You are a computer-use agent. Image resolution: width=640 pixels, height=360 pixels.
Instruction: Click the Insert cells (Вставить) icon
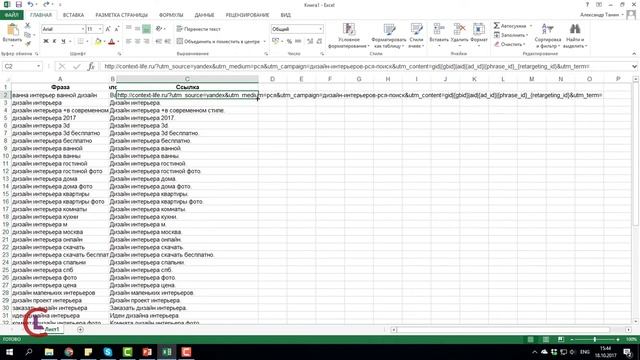[439, 29]
